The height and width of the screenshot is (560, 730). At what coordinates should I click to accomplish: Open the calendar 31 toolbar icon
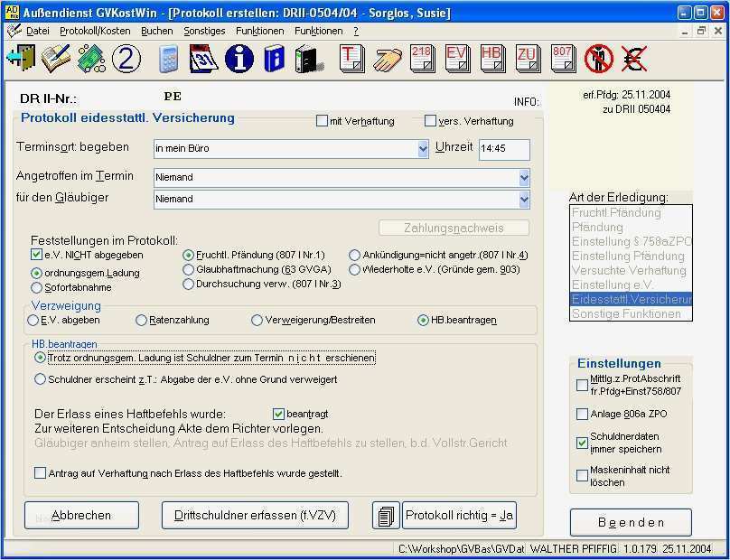[x=204, y=58]
